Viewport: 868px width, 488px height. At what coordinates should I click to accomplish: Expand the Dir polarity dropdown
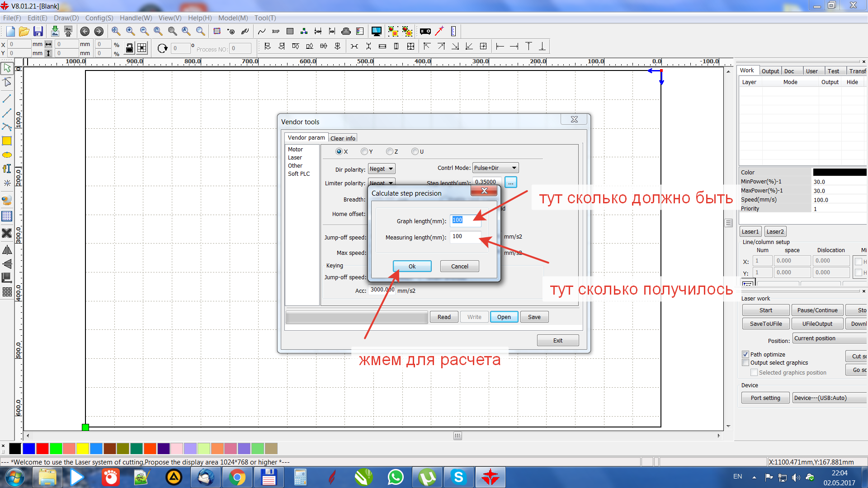[382, 169]
